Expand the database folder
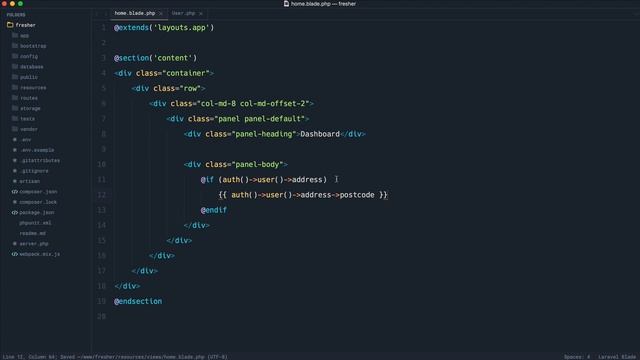 tap(31, 67)
